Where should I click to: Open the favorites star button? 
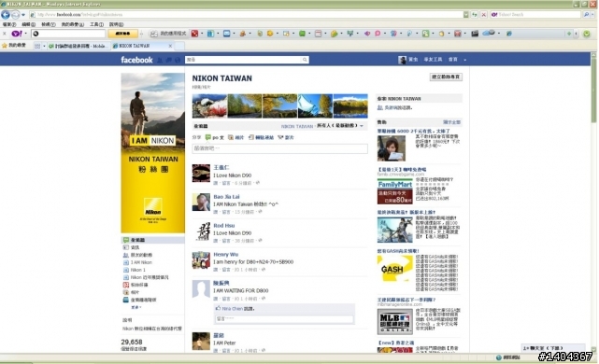14,46
